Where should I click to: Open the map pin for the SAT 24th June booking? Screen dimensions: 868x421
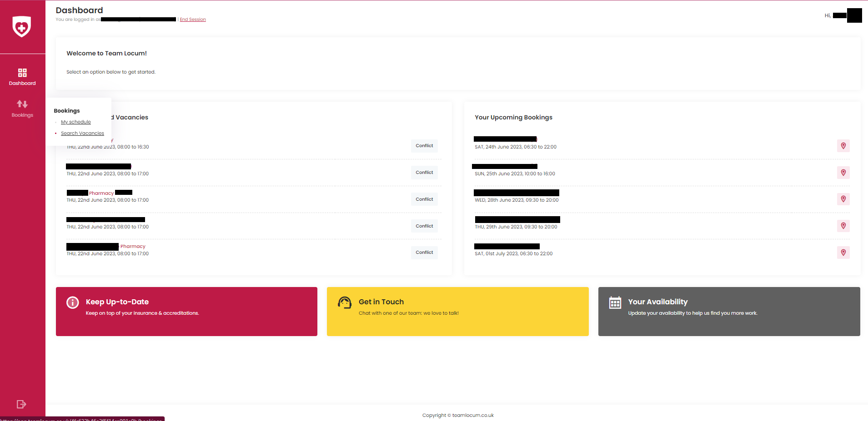[x=843, y=146]
